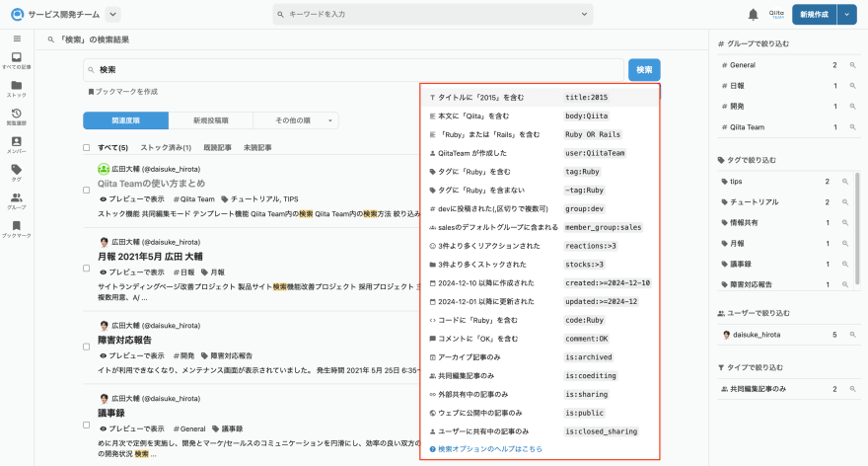Filter by 既読記事 tab
The height and width of the screenshot is (466, 868).
[x=218, y=148]
